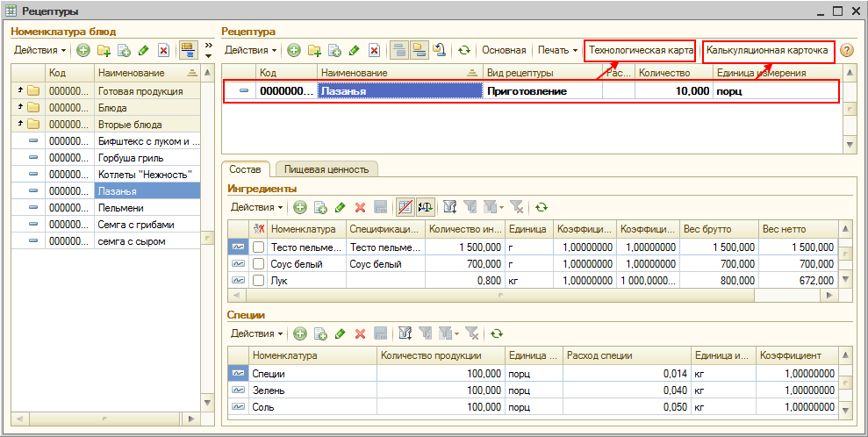The height and width of the screenshot is (437, 868).
Task: Click new folder icon in Рецептура toolbar
Action: [314, 51]
